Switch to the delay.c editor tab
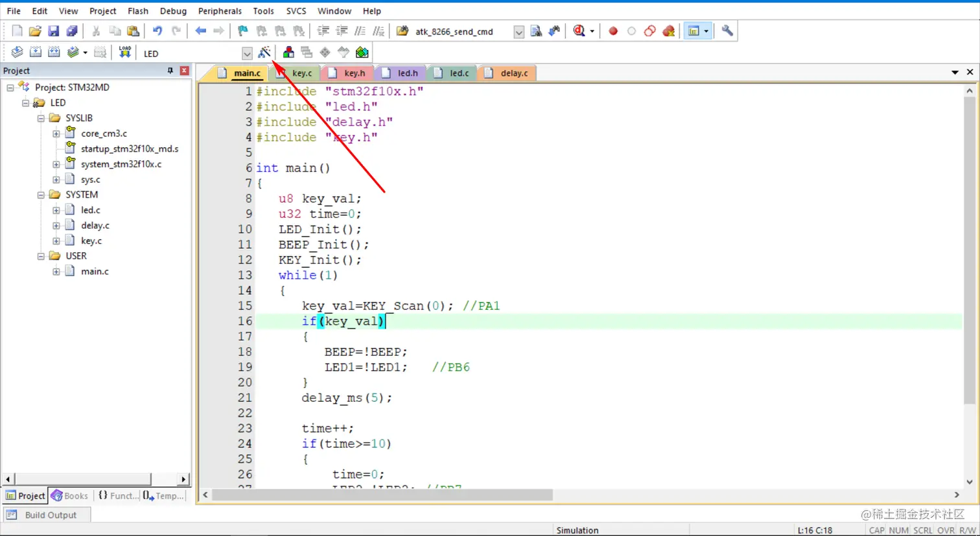Image resolution: width=980 pixels, height=536 pixels. (507, 73)
